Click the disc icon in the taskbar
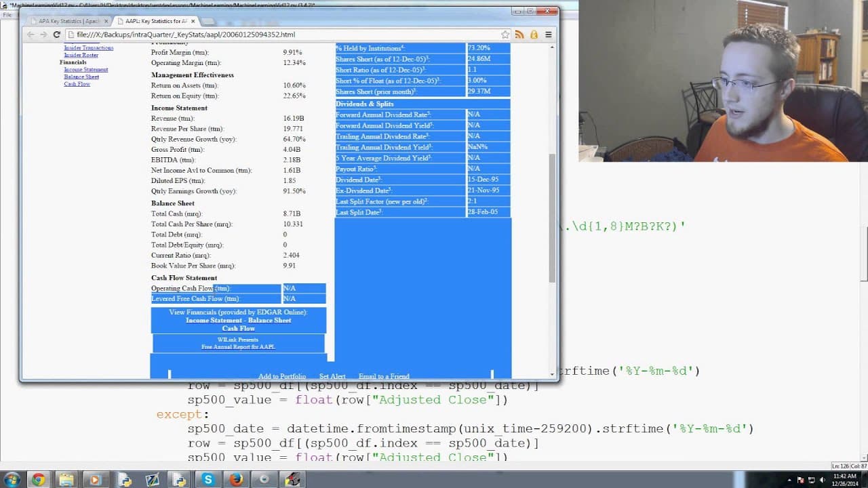This screenshot has height=488, width=868. 264,479
